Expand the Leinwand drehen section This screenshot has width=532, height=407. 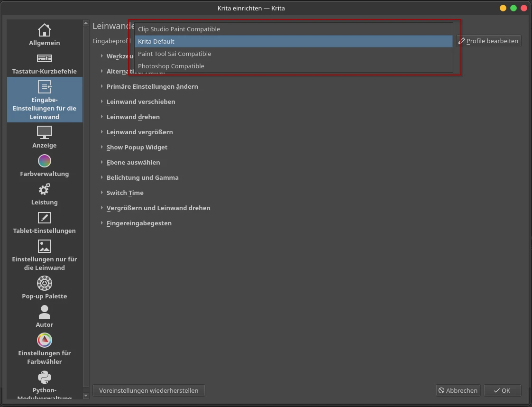point(130,117)
